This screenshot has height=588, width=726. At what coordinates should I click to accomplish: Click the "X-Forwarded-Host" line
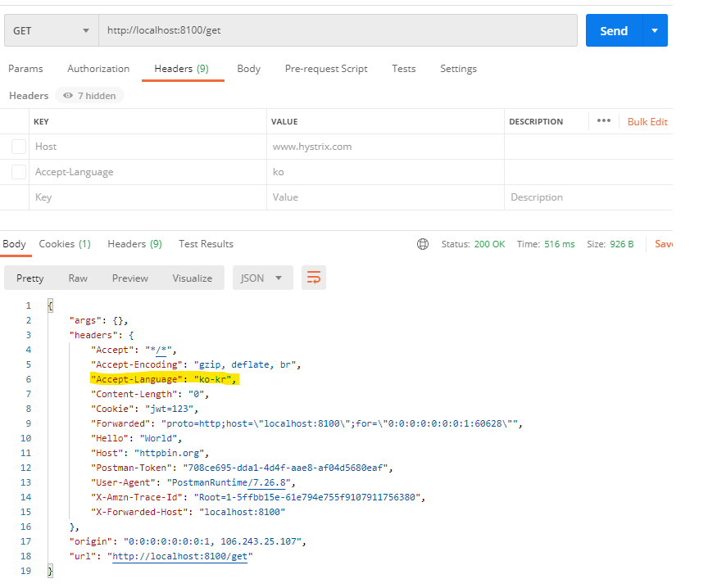188,512
